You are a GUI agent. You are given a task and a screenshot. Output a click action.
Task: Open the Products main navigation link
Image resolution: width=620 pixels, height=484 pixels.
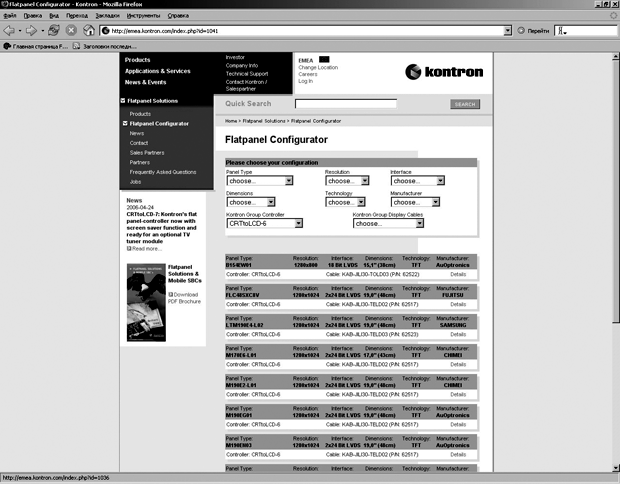coord(138,60)
